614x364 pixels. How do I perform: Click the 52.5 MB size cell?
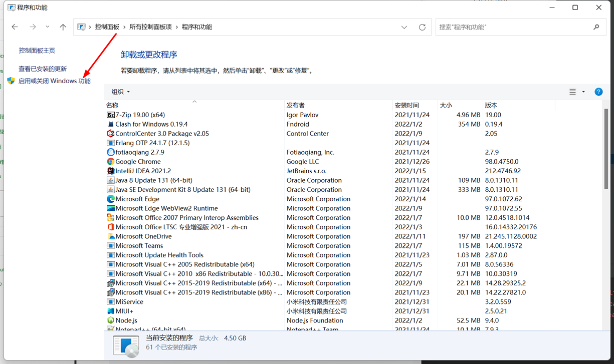(469, 320)
